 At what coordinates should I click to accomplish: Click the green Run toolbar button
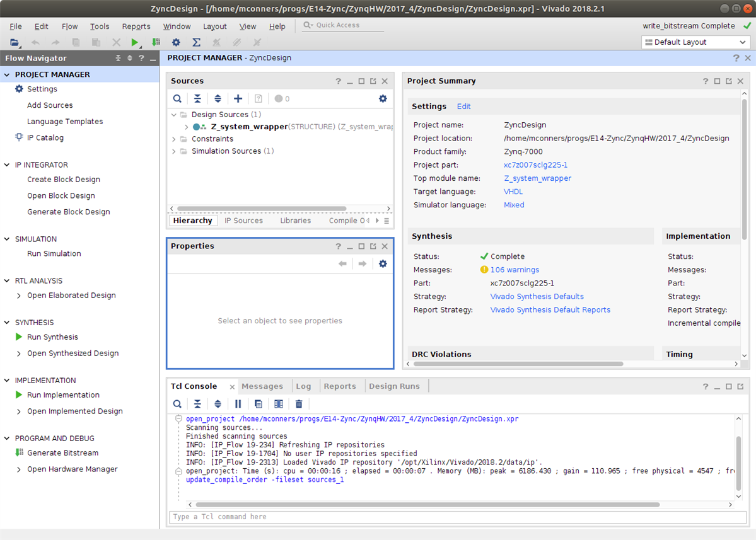(134, 42)
